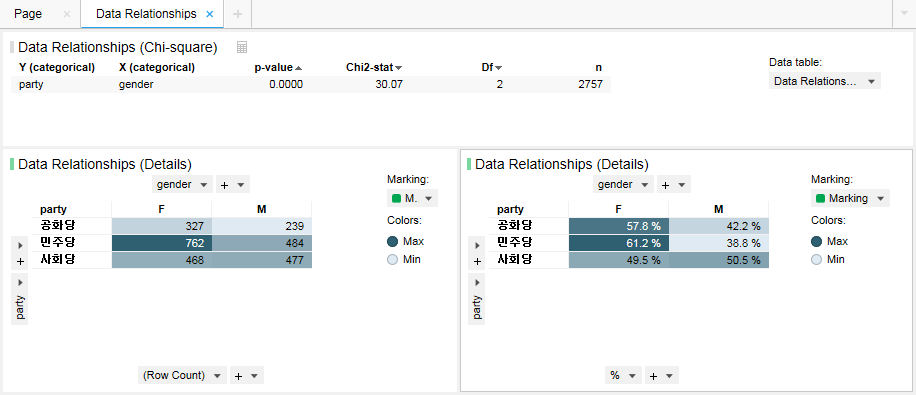Close the Page tab

click(66, 14)
